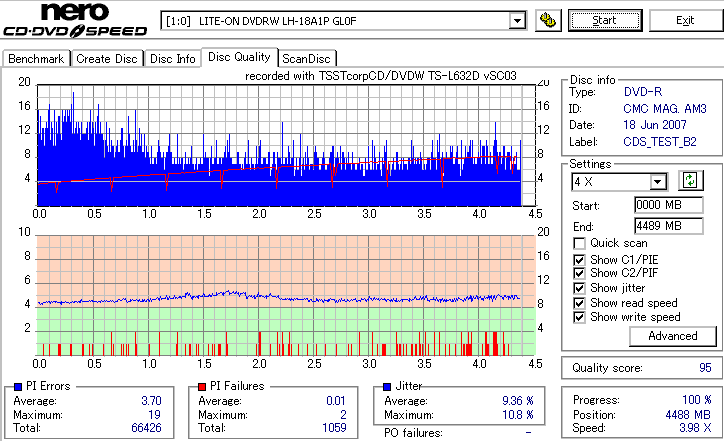Click the blue PI Errors legend square
This screenshot has width=724, height=441.
tap(18, 387)
